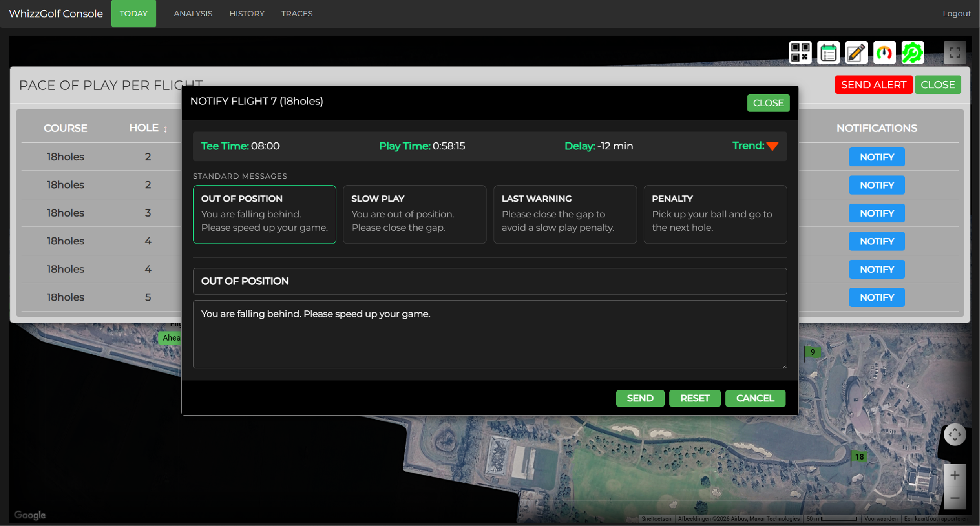Zoom out on the map

point(955,498)
